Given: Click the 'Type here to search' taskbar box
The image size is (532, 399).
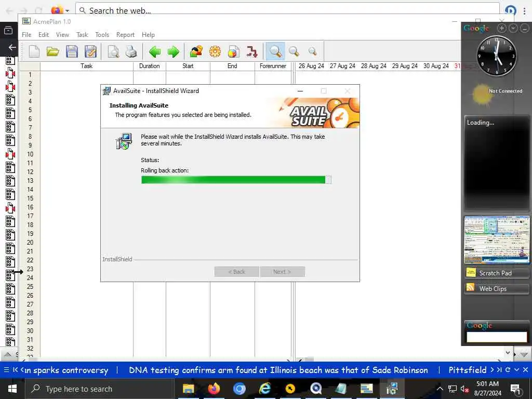Looking at the screenshot, I should click(x=99, y=389).
